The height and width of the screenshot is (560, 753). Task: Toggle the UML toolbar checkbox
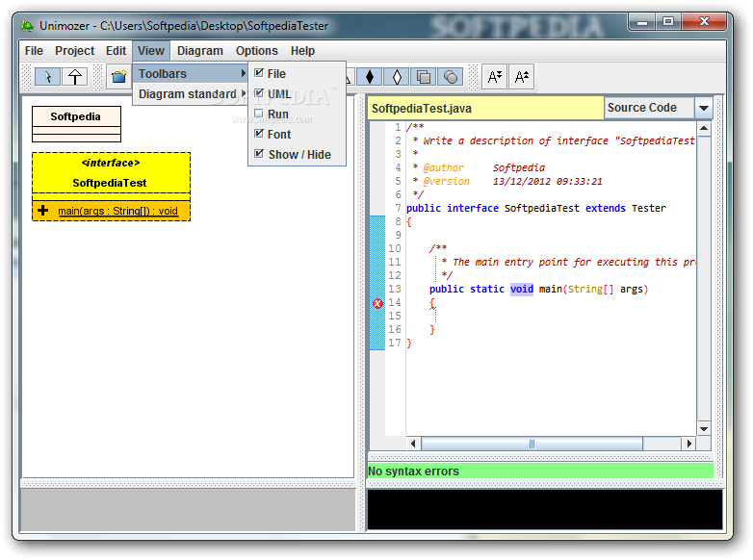point(259,93)
